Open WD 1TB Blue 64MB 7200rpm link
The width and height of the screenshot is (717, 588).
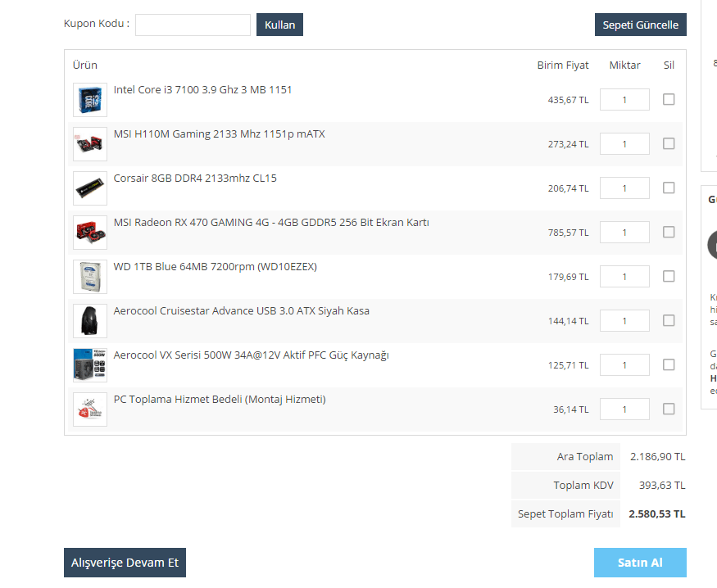[x=216, y=267]
